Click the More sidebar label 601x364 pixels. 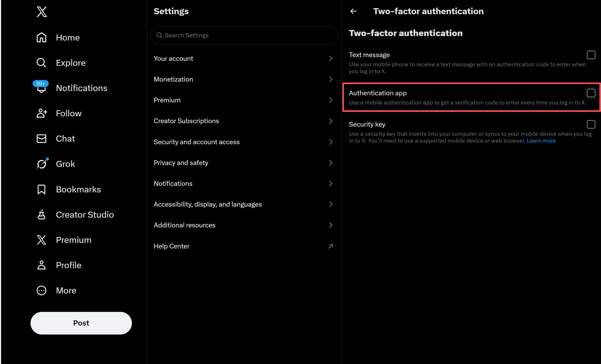tap(66, 290)
